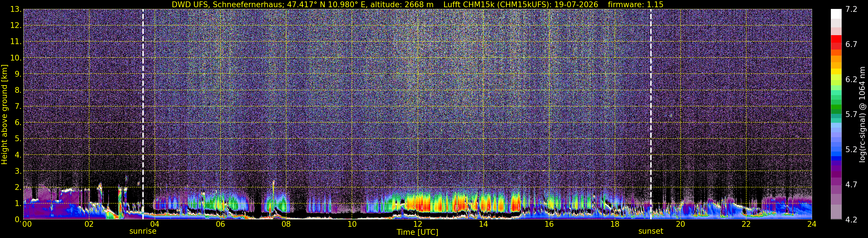Viewport: 868px width, 238px height.
Task: Click the height axis tick '1.'
Action: point(18,203)
